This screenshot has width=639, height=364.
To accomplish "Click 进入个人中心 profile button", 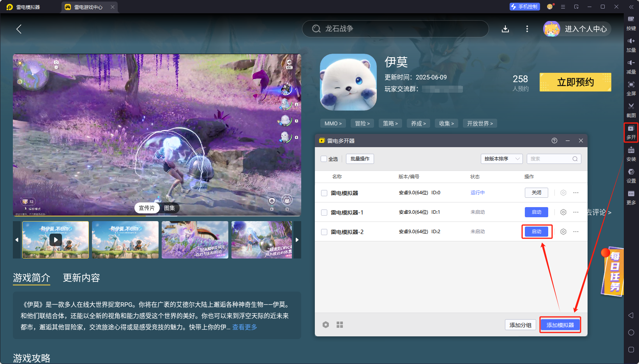I will coord(577,29).
